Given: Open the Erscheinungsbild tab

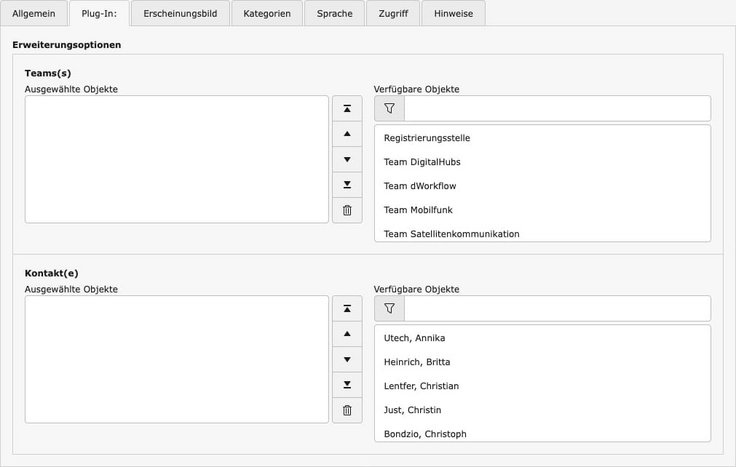Looking at the screenshot, I should click(x=180, y=14).
